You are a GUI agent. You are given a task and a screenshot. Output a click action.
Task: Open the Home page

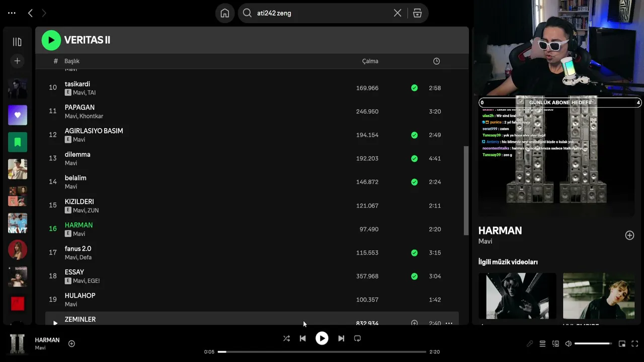[225, 13]
